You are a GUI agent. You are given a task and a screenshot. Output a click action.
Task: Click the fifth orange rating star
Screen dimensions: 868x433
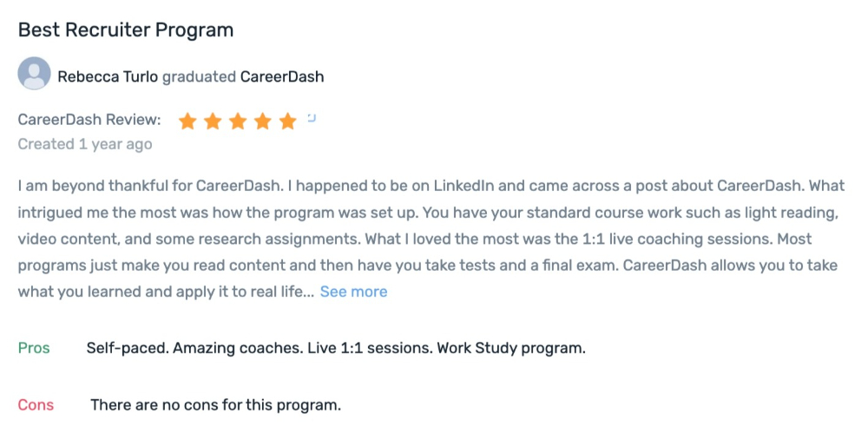[288, 121]
